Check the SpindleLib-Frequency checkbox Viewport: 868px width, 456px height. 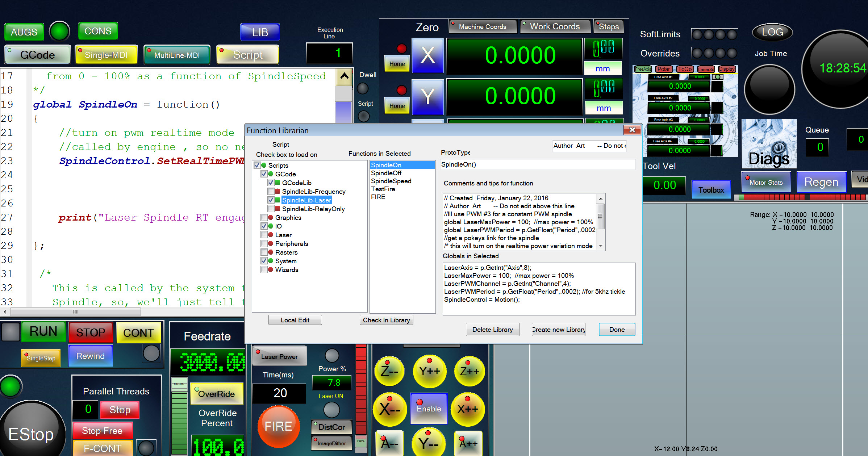tap(271, 191)
